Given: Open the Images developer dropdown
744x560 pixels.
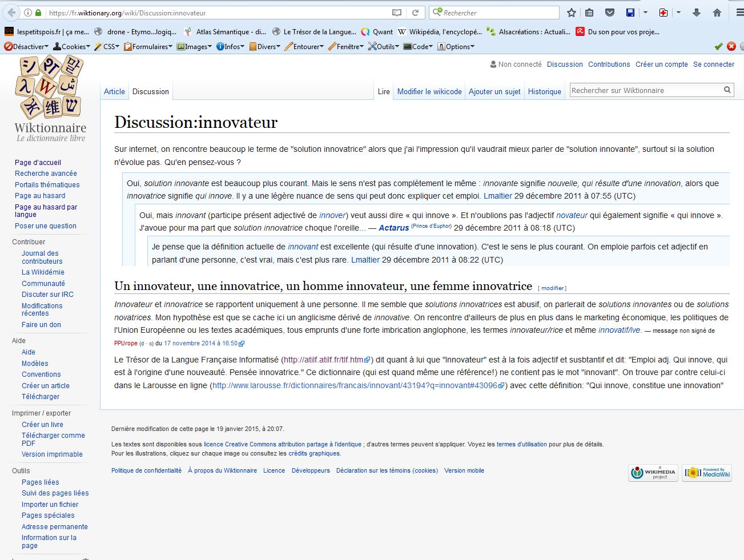Looking at the screenshot, I should [195, 47].
